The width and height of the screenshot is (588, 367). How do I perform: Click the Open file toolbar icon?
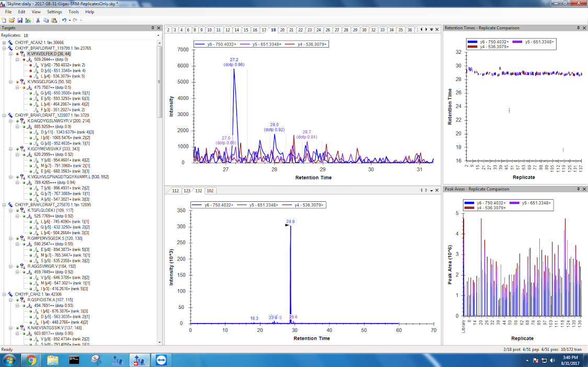click(x=12, y=20)
